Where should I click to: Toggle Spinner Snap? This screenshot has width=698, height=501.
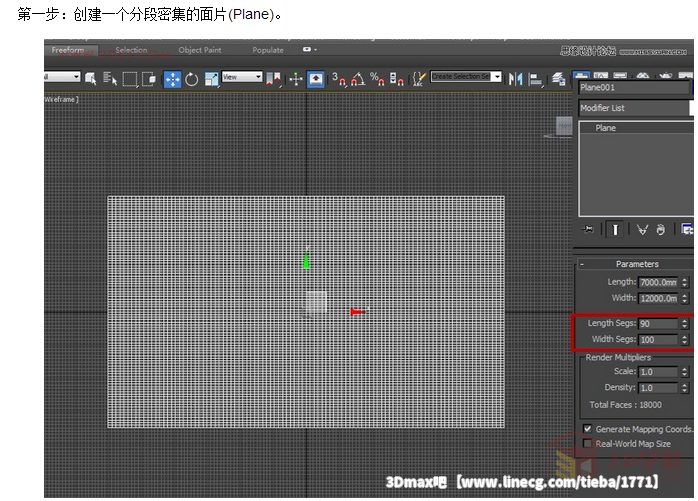[397, 79]
